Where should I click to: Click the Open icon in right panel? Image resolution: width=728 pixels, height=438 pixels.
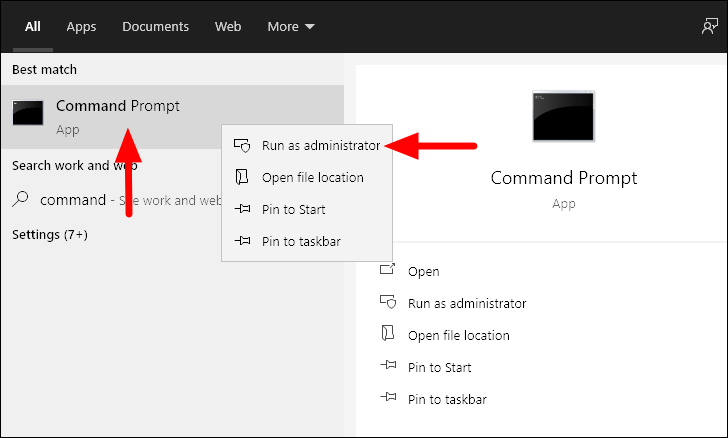pyautogui.click(x=387, y=269)
